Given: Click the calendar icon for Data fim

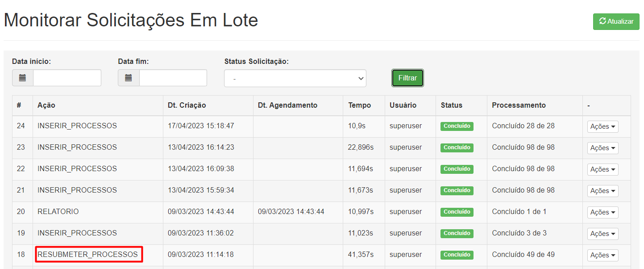Looking at the screenshot, I should tap(129, 78).
